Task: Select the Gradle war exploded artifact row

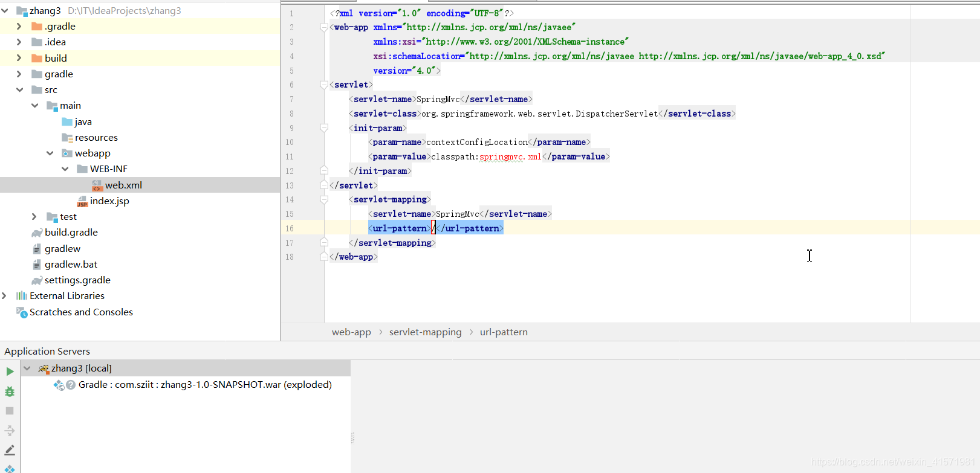Action: pyautogui.click(x=205, y=385)
